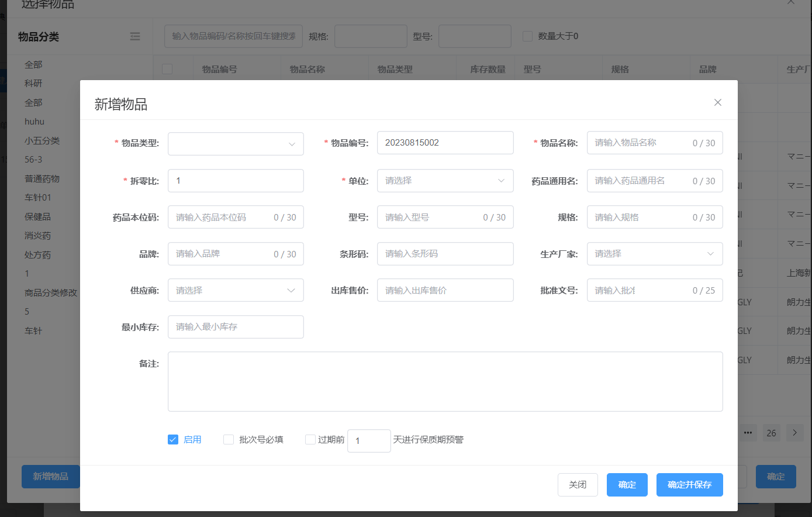Focus the 规格 input in dialog
The image size is (812, 517).
pyautogui.click(x=655, y=217)
